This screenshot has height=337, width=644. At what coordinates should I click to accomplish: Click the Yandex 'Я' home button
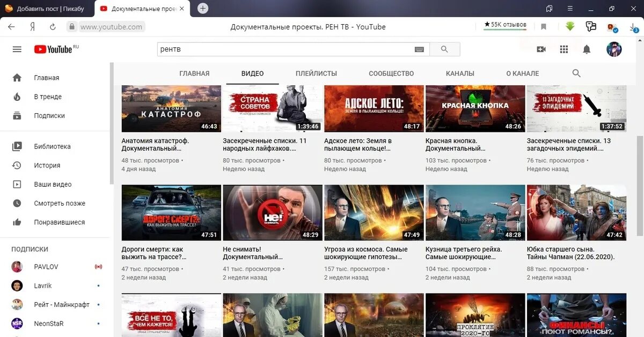point(33,27)
